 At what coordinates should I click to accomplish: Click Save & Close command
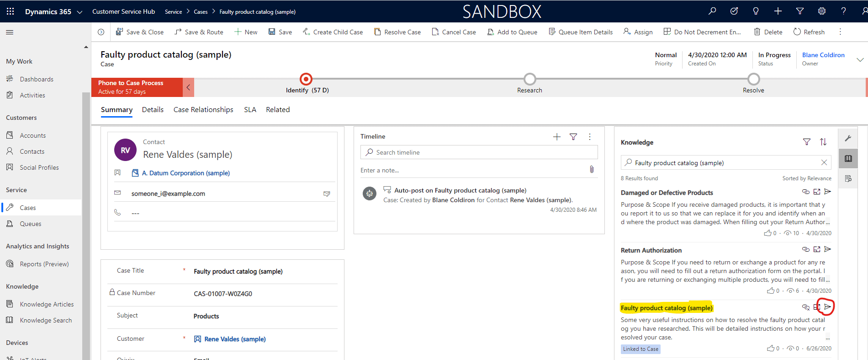point(140,32)
